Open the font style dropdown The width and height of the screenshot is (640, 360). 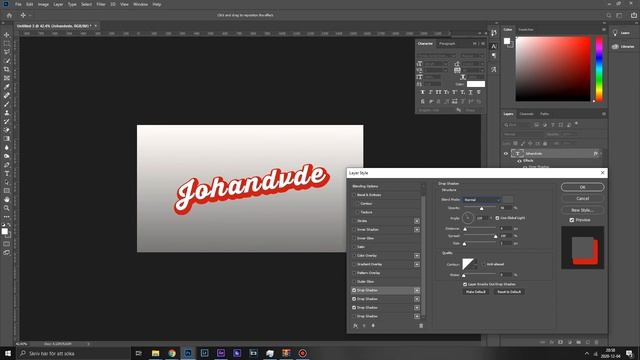coord(472,55)
